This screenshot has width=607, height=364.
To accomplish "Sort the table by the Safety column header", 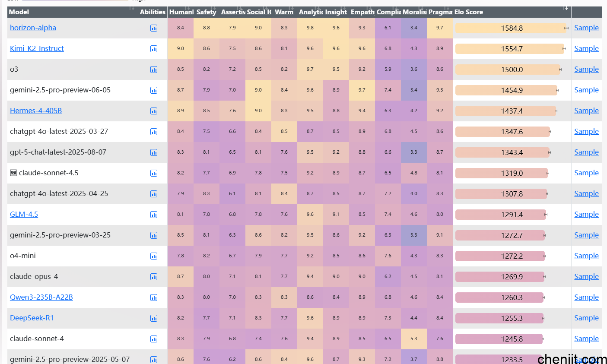I will (x=206, y=12).
